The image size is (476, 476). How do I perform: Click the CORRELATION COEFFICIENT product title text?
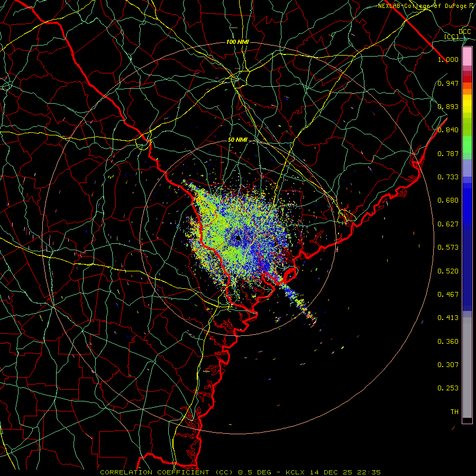[154, 472]
